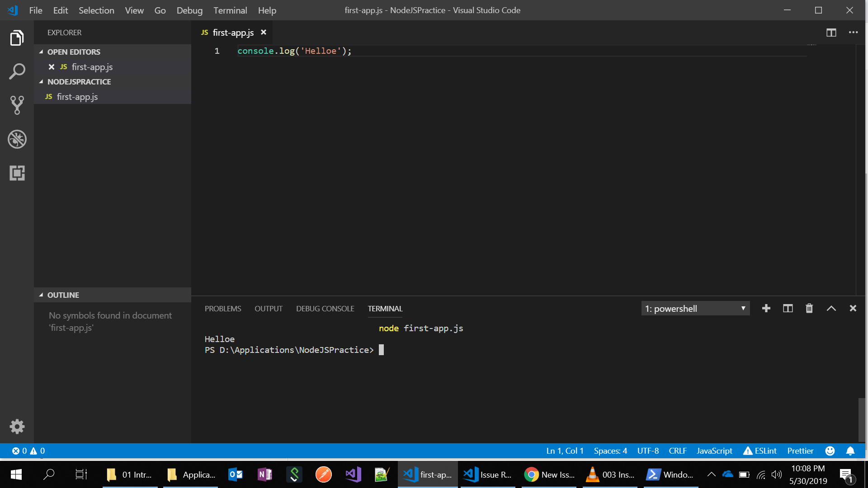Image resolution: width=868 pixels, height=488 pixels.
Task: Show errors and warnings count in status bar
Action: click(x=28, y=450)
